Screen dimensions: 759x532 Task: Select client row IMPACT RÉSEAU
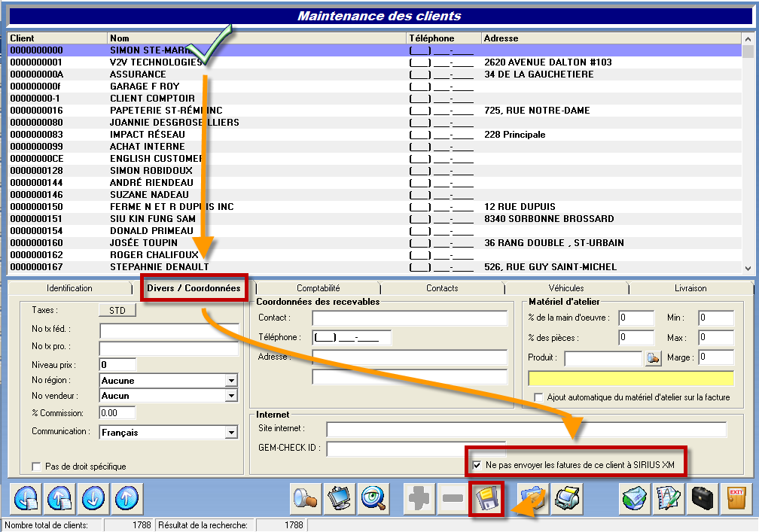point(375,135)
